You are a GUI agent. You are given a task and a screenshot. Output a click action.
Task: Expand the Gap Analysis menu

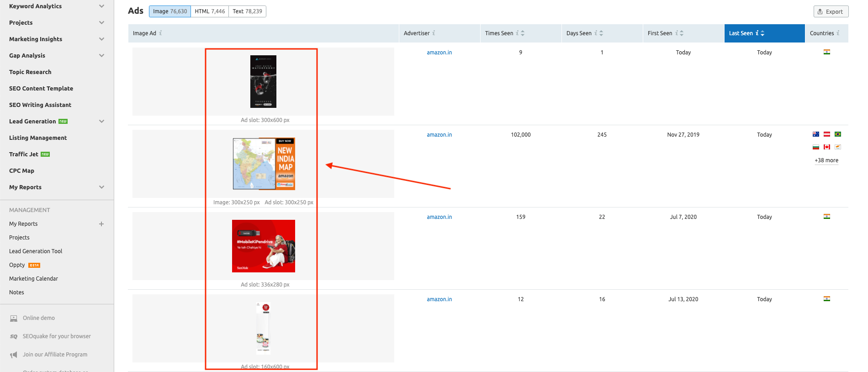coord(101,55)
